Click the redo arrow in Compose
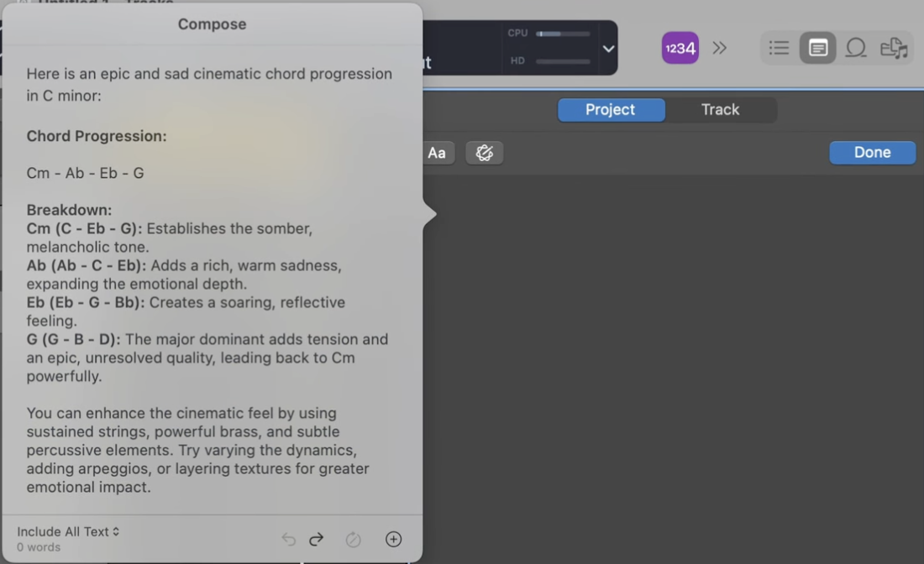The height and width of the screenshot is (564, 924). [x=317, y=539]
